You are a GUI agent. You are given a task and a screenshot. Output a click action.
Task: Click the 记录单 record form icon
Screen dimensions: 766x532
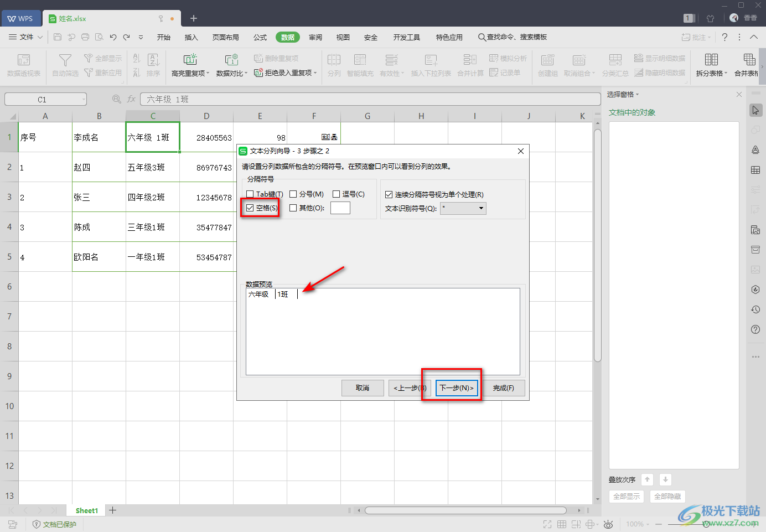[x=505, y=73]
